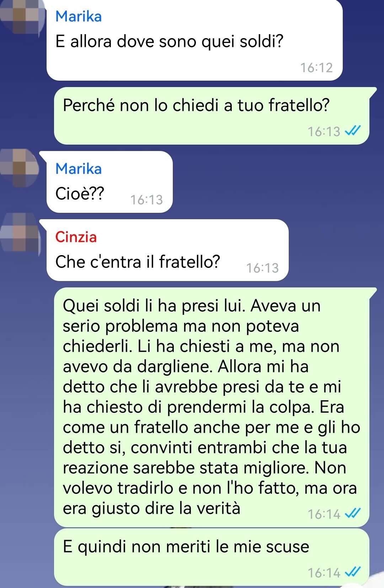Tap the Marika sender name above "Cioè??"
Viewport: 384px width, 588px height.
tap(79, 169)
